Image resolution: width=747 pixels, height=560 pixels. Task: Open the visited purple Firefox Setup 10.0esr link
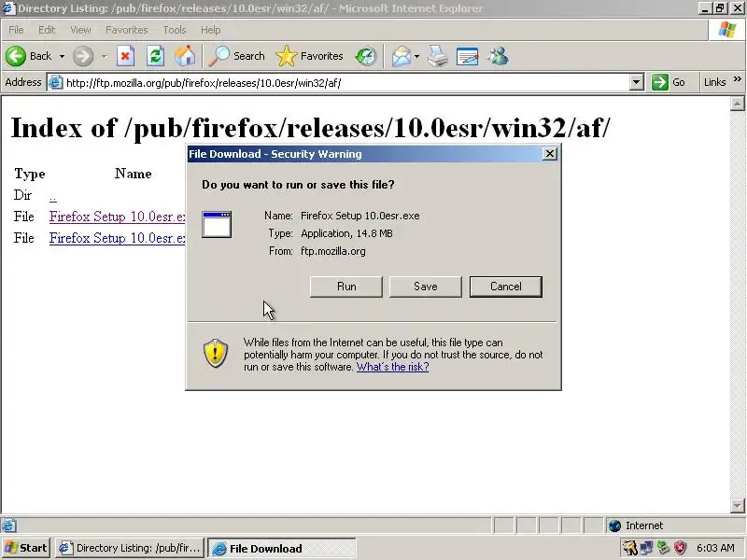[x=118, y=217]
